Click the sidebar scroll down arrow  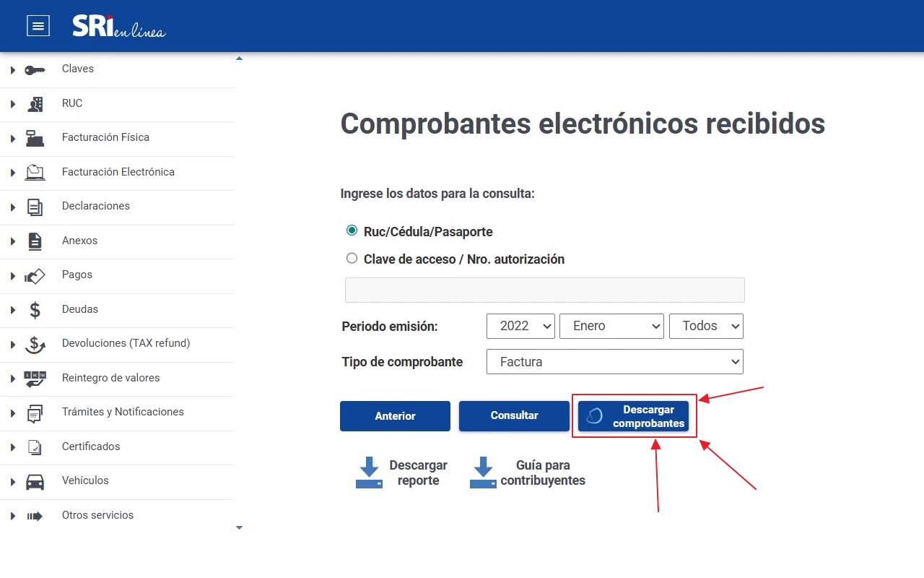pyautogui.click(x=240, y=528)
